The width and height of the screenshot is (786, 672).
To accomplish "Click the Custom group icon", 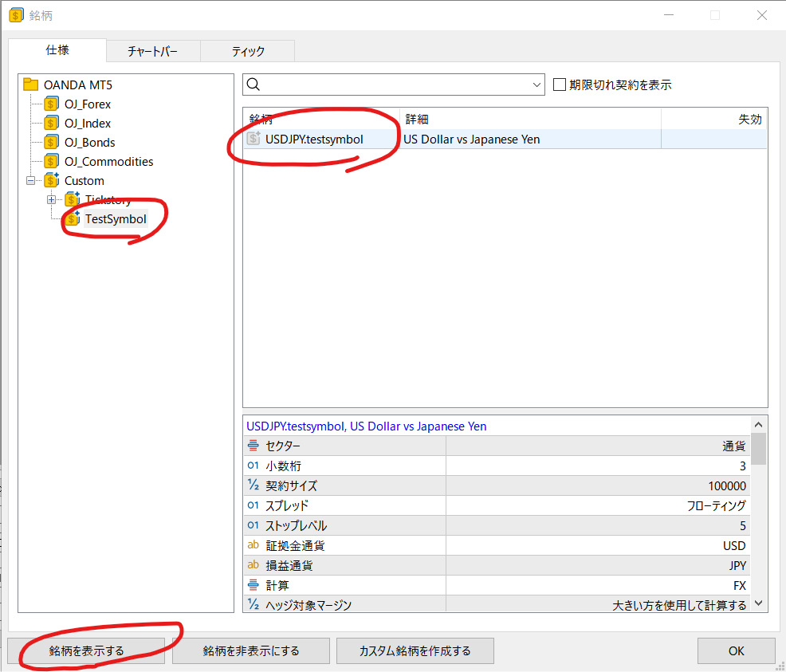I will pyautogui.click(x=52, y=180).
